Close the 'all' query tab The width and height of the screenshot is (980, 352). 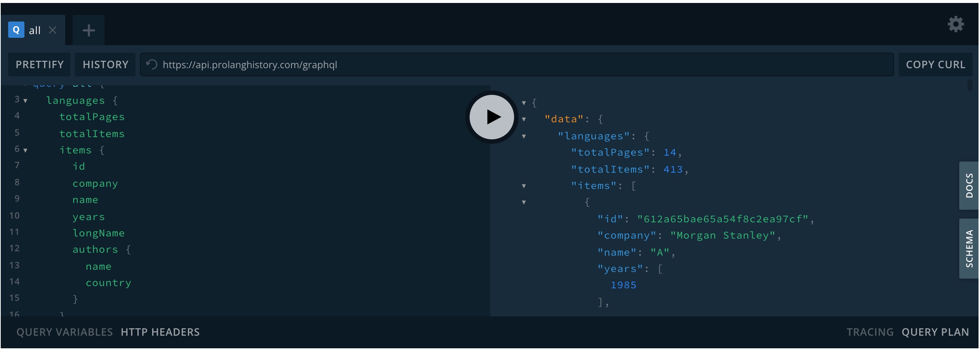tap(53, 30)
